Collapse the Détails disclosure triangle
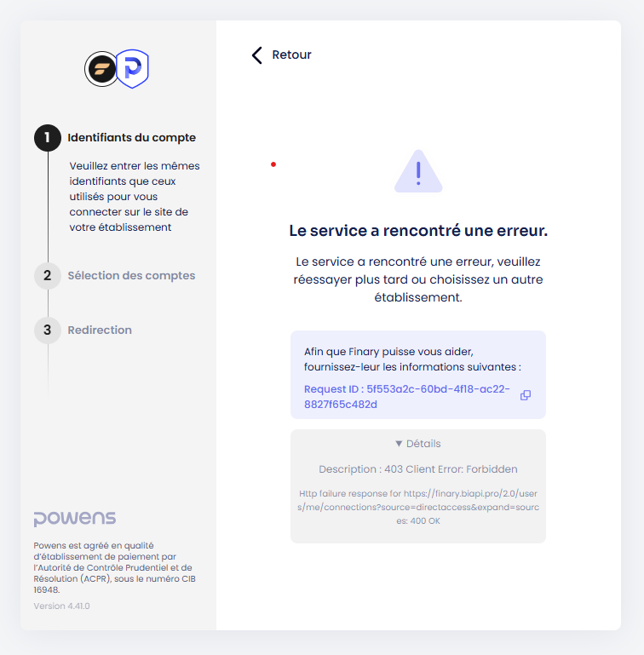This screenshot has width=644, height=655. click(x=399, y=444)
